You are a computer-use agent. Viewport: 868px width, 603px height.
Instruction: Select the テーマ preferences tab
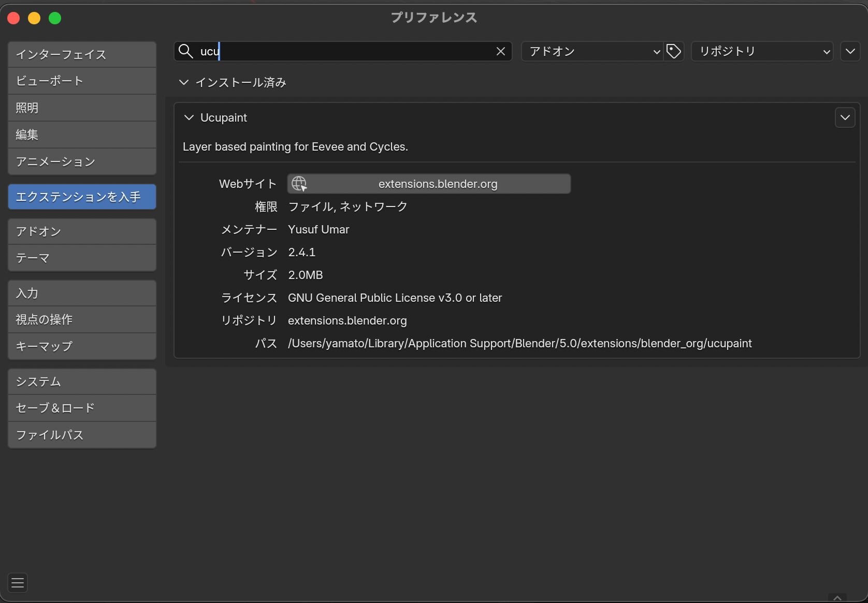[82, 258]
